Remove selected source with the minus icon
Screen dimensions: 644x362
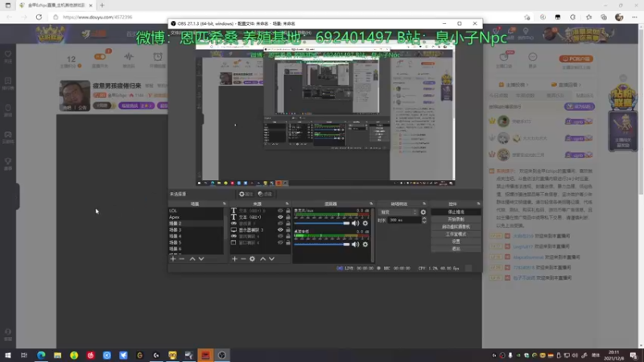pyautogui.click(x=243, y=259)
